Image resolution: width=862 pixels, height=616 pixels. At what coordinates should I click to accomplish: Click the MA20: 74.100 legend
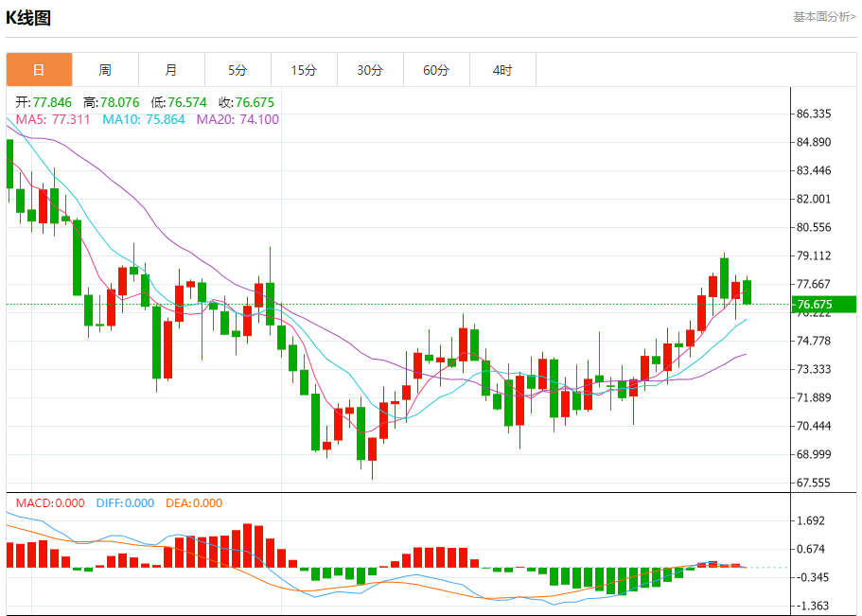point(237,119)
